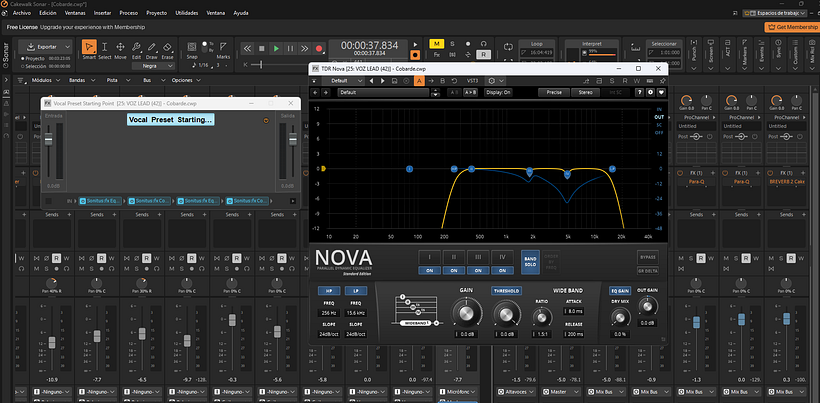
Task: Open the Proyecto menu
Action: pyautogui.click(x=157, y=14)
